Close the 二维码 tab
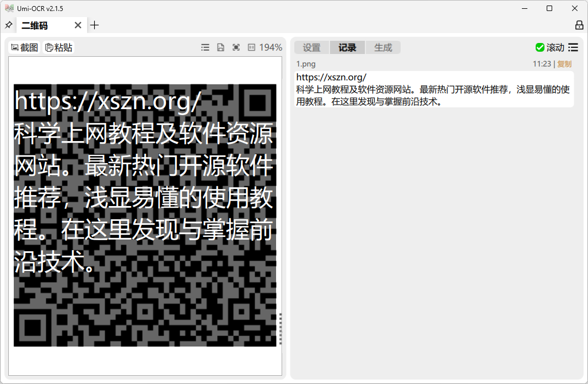The image size is (588, 384). click(x=78, y=25)
